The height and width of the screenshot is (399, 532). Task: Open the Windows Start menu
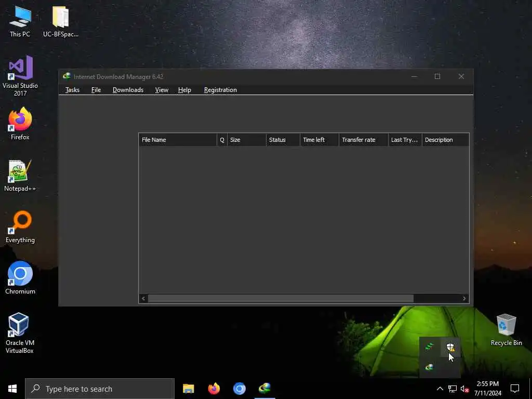point(12,389)
